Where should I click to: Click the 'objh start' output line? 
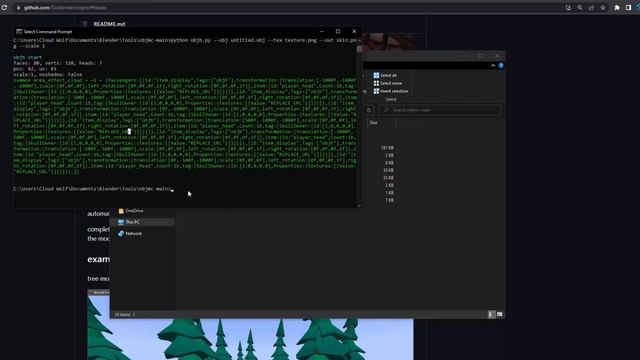(x=27, y=58)
